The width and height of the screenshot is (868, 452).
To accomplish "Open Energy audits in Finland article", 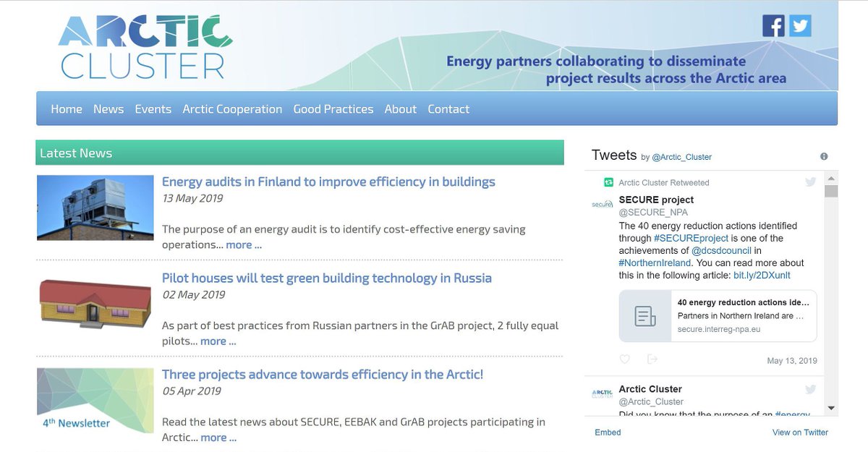I will pyautogui.click(x=328, y=182).
